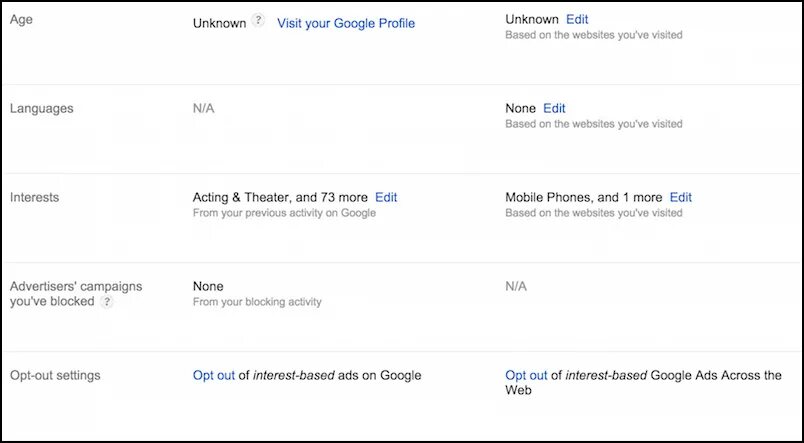Image resolution: width=804 pixels, height=443 pixels.
Task: Edit Languages set to None
Action: pyautogui.click(x=554, y=108)
